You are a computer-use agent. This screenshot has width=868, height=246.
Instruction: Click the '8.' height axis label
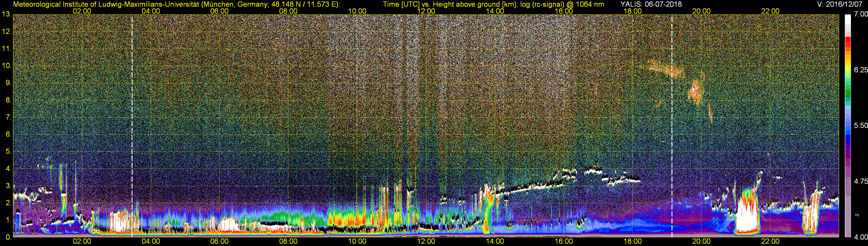[x=8, y=100]
